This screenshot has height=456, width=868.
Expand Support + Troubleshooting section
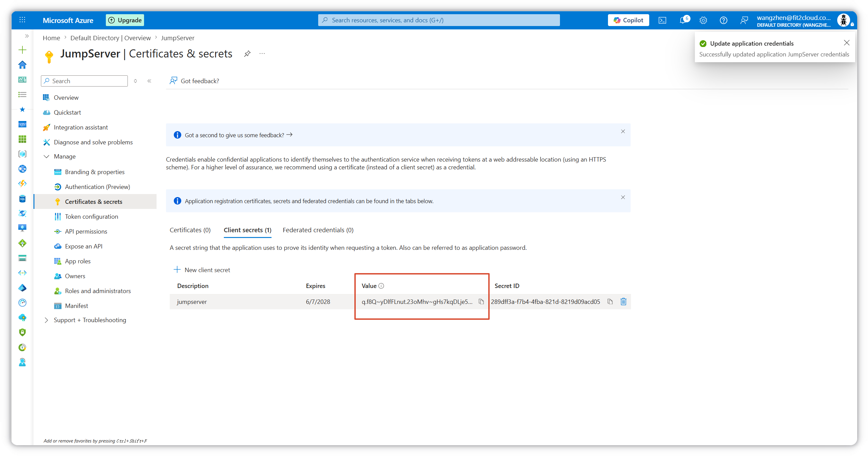click(46, 320)
